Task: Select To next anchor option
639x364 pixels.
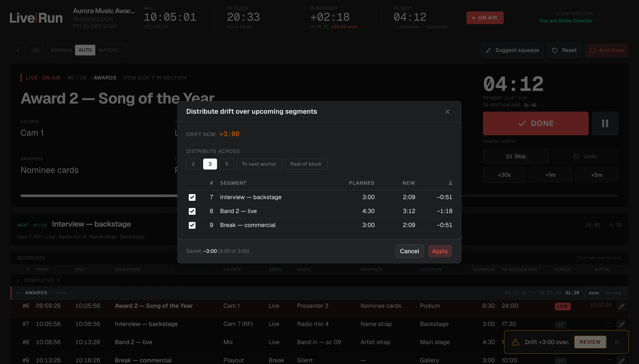Action: point(259,164)
